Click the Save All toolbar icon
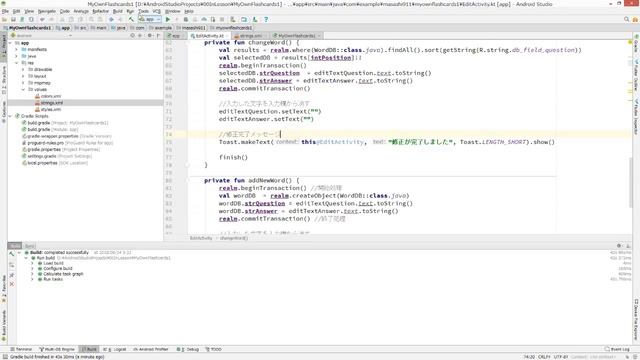Viewport: 640px width, 360px height. coord(13,19)
